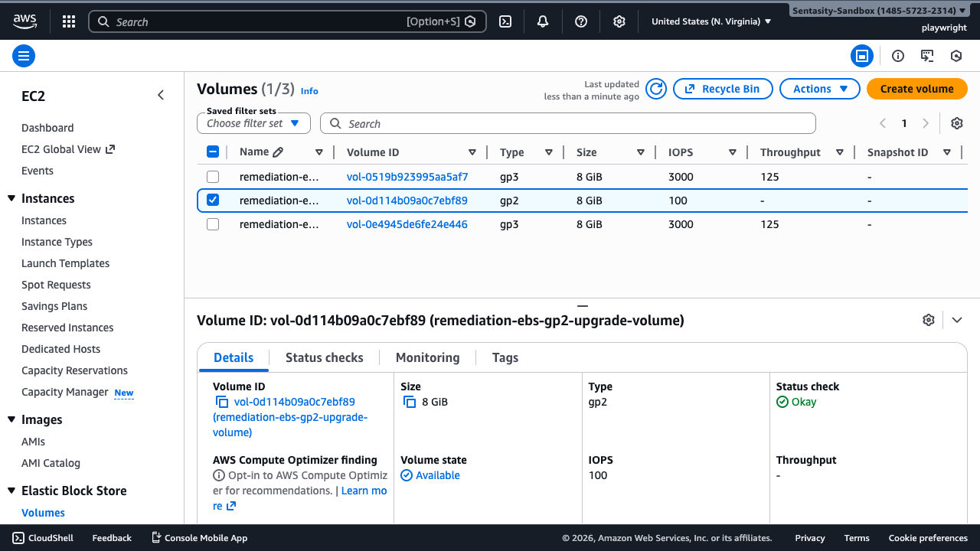Open the notifications bell

(543, 21)
